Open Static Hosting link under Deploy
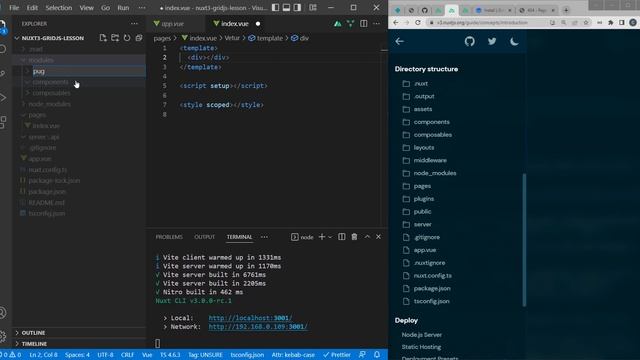Viewport: 640px width, 360px height. point(421,347)
